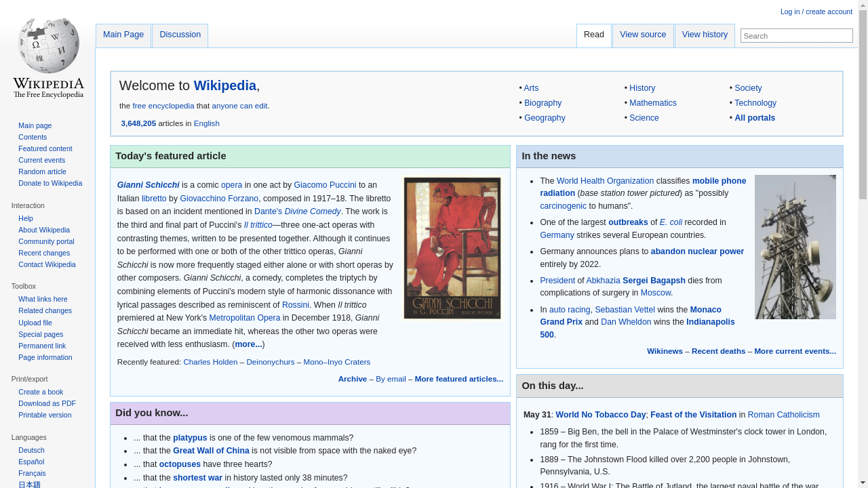
Task: Open the View history tab
Action: pos(705,35)
